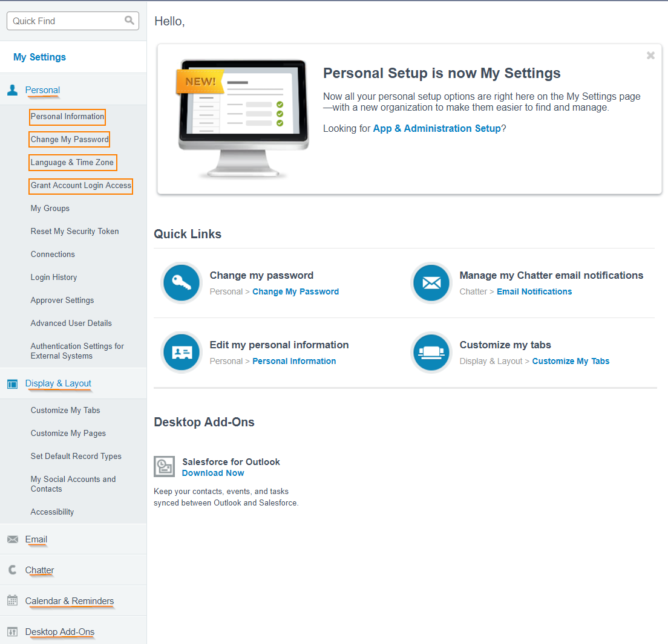Image resolution: width=668 pixels, height=644 pixels.
Task: Click the envelope icon for Chatter email notifications
Action: point(431,282)
